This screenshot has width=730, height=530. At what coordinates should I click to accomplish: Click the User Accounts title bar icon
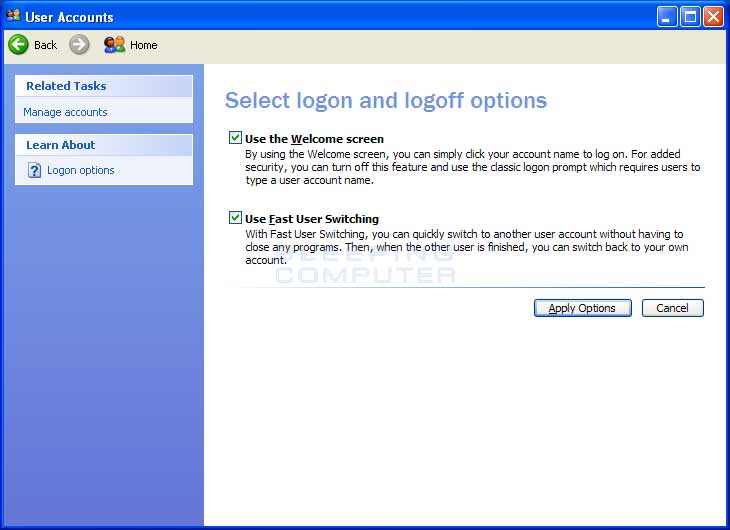[13, 16]
